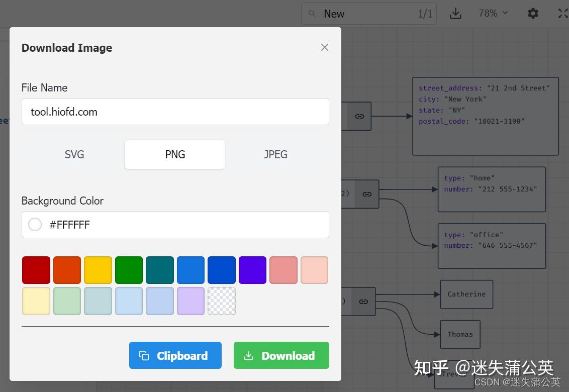Enter fullscreen via the expand icon
Viewport: 569px width, 392px height.
563,13
